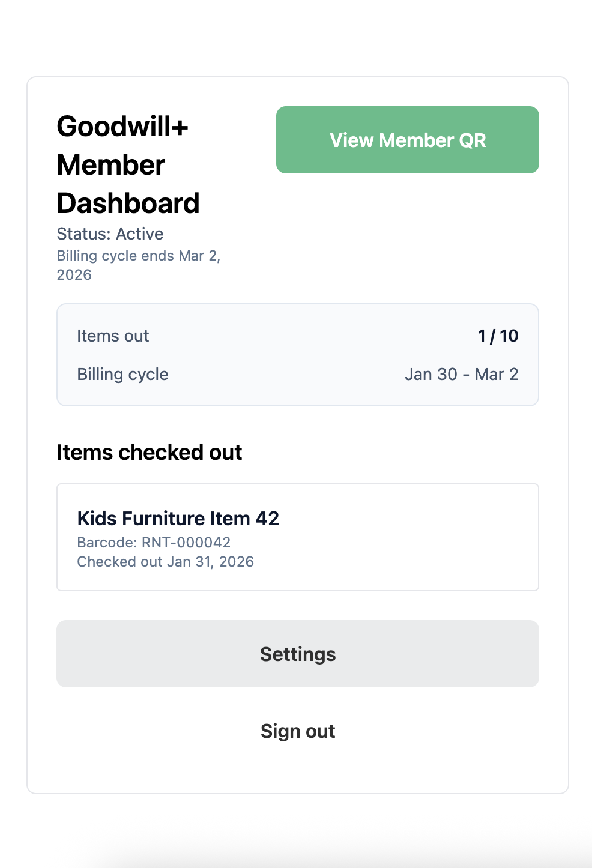The height and width of the screenshot is (868, 592).
Task: Open the View Member QR button
Action: [x=407, y=140]
